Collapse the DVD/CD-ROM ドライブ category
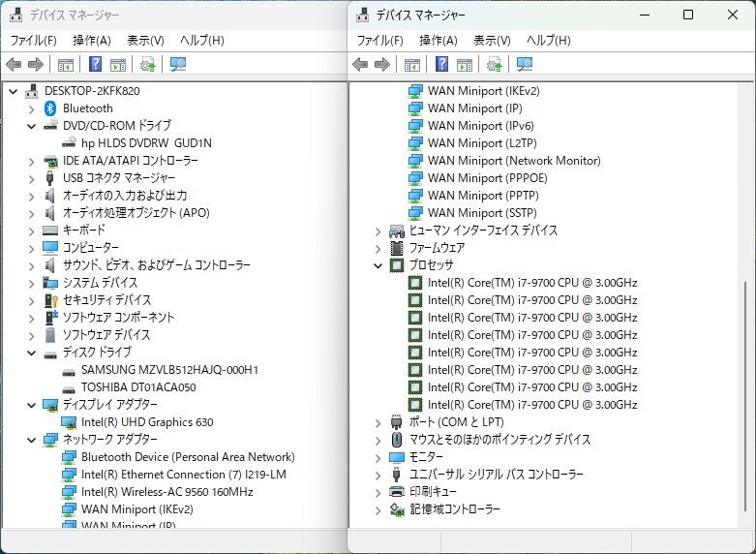 pyautogui.click(x=31, y=126)
